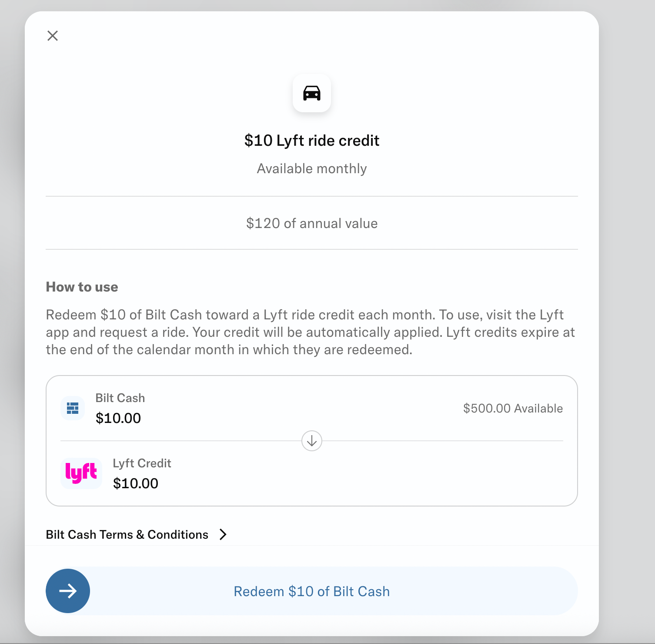Click the downward arrow between Bilt Cash and Lyft Credit
This screenshot has height=644, width=655.
311,441
